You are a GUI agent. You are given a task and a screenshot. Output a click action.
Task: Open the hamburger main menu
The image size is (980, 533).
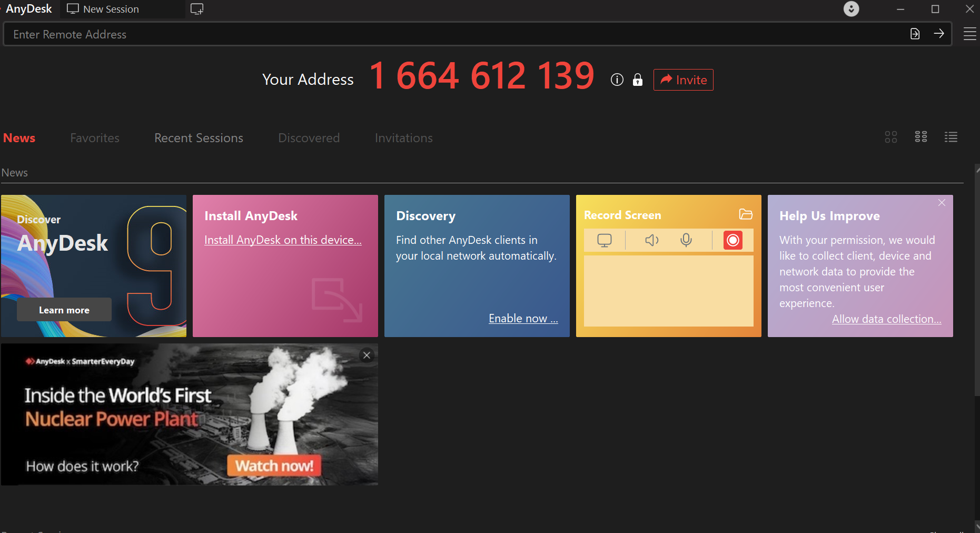(969, 34)
